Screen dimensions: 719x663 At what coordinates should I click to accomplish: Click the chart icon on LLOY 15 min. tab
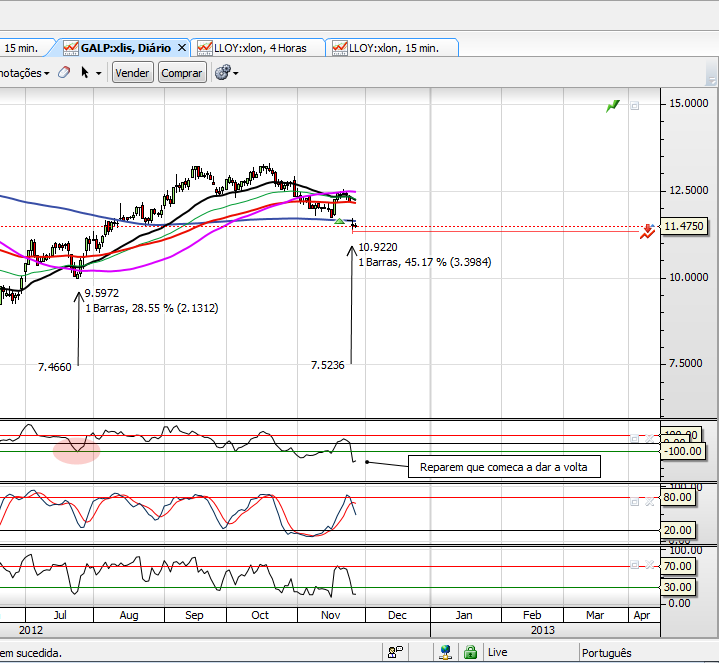tap(340, 48)
